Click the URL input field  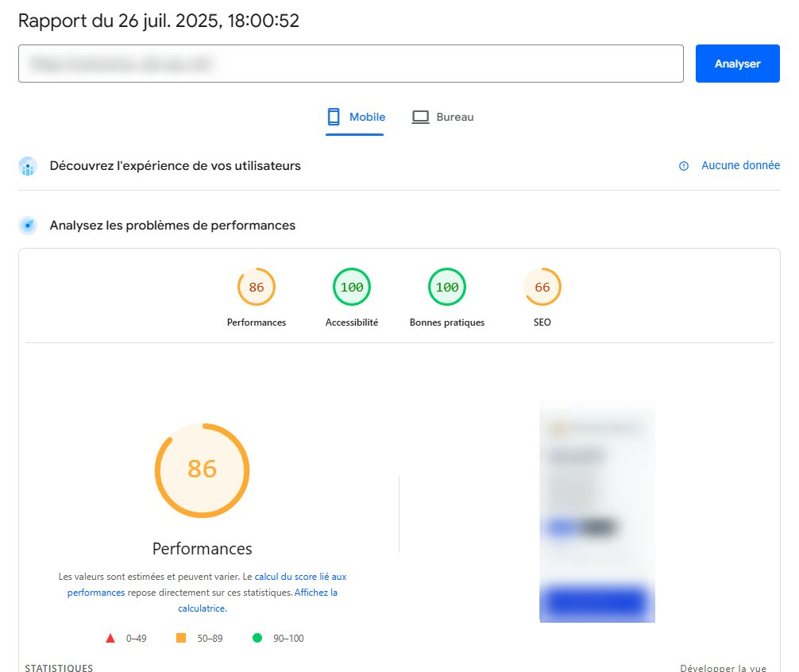tap(350, 64)
